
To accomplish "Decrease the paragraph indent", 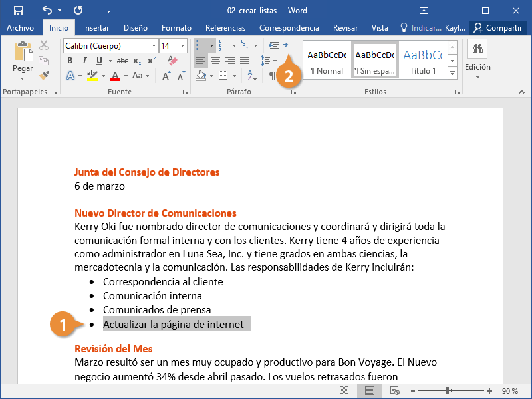I will [274, 45].
